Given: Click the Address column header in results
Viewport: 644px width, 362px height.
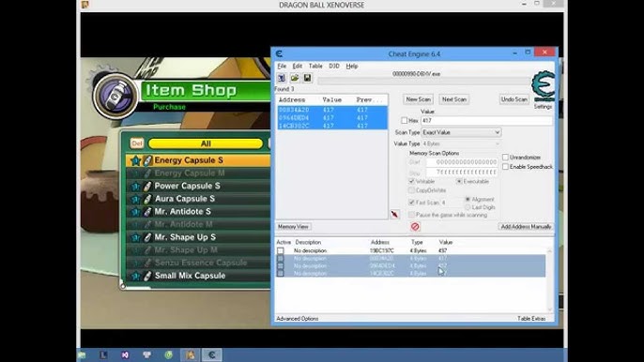Looking at the screenshot, I should click(292, 99).
